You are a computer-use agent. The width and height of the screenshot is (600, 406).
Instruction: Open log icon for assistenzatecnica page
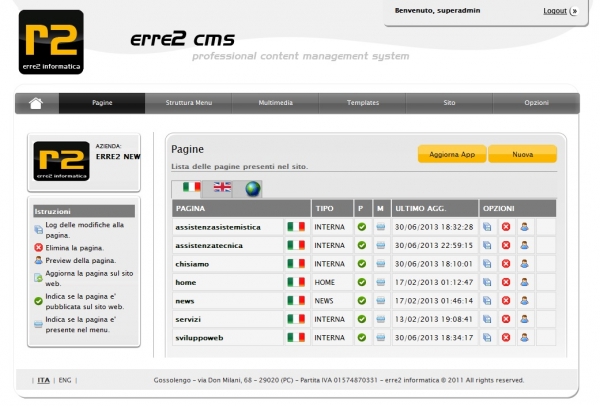pos(487,245)
